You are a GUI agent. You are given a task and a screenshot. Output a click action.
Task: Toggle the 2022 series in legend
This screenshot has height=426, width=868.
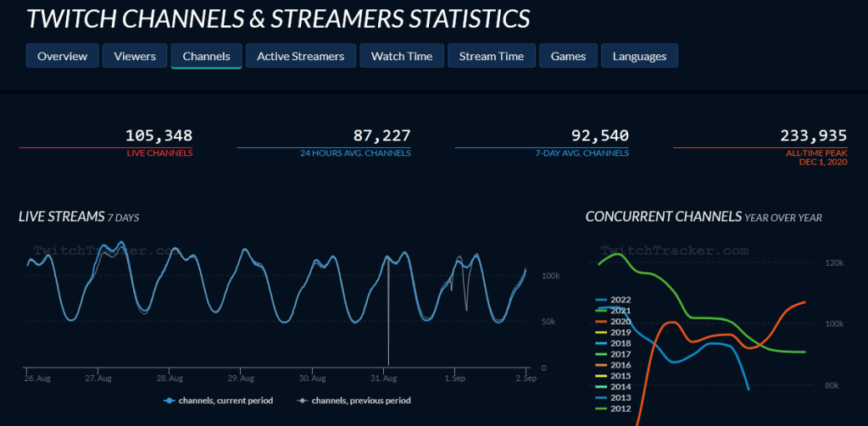[x=614, y=300]
